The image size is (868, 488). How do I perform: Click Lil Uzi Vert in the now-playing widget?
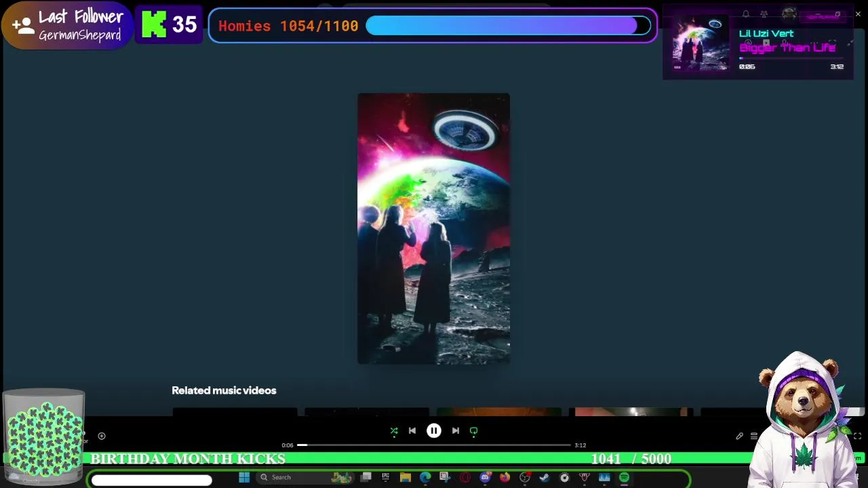point(766,33)
